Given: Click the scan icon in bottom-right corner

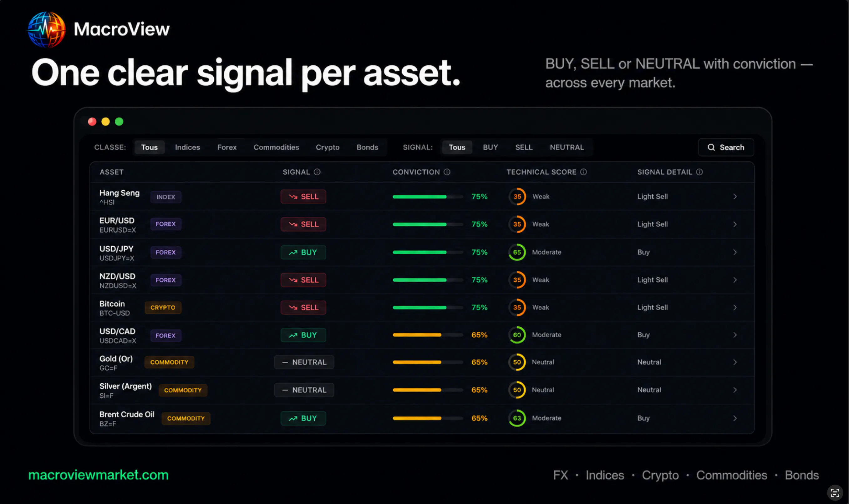Looking at the screenshot, I should 835,493.
